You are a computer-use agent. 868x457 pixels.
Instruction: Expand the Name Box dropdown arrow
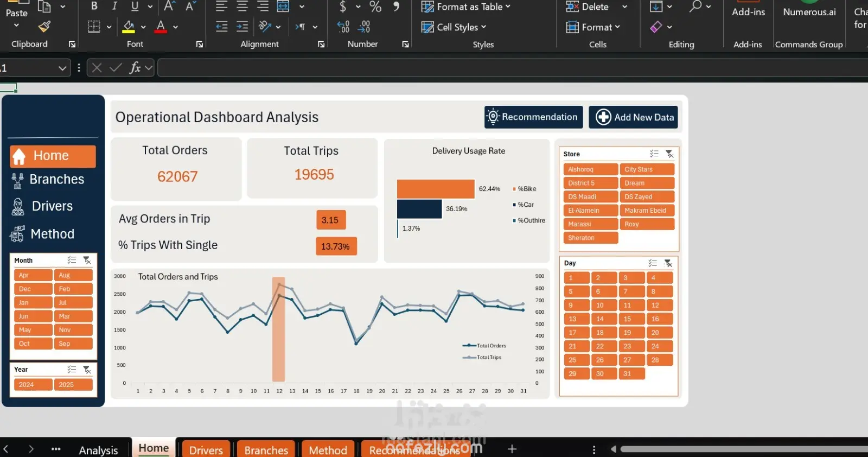62,68
